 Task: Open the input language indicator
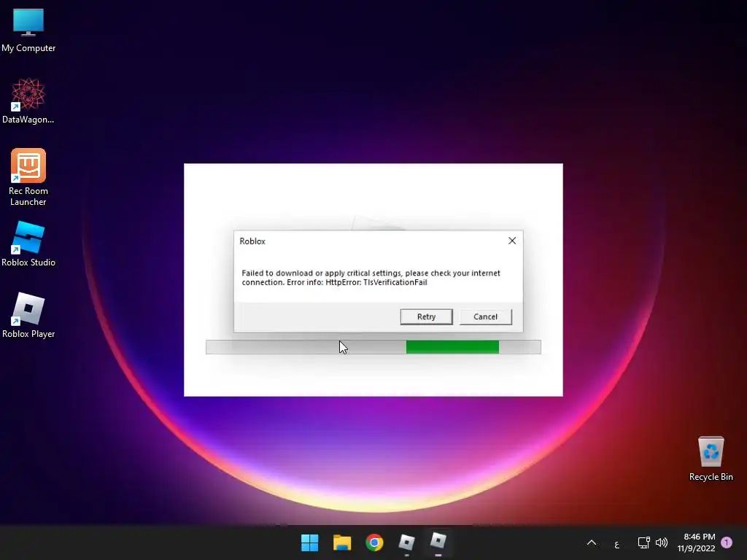[616, 543]
